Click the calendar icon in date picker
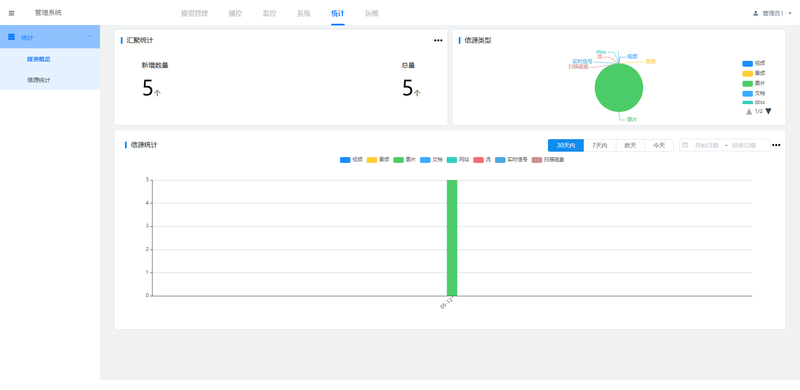 pyautogui.click(x=685, y=145)
